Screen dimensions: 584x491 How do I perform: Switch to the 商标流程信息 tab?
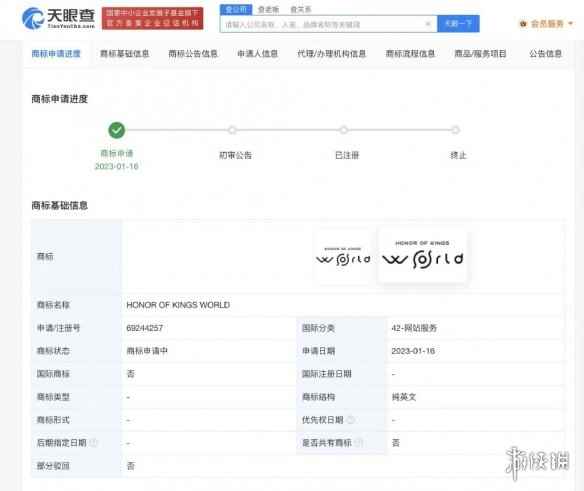click(x=410, y=54)
